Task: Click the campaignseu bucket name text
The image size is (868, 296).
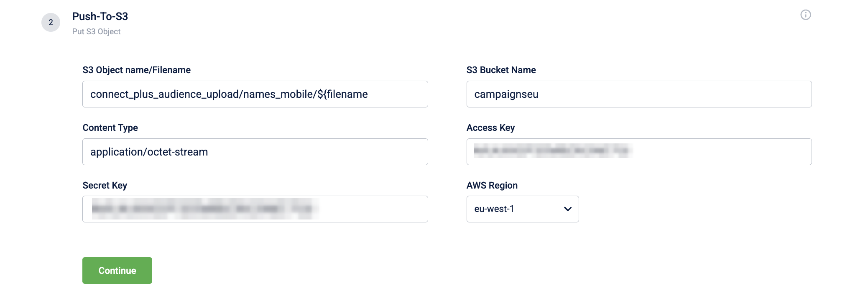Action: (x=506, y=94)
